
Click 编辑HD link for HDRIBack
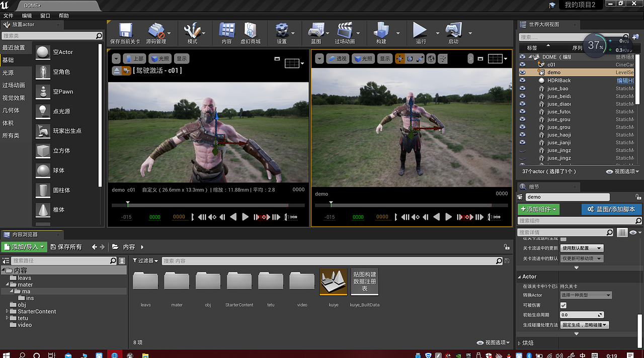[x=625, y=80]
